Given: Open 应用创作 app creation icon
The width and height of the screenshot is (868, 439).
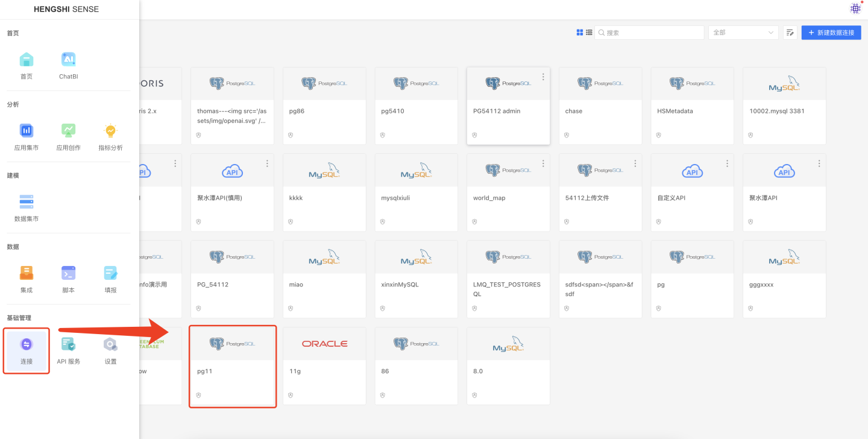Looking at the screenshot, I should (x=68, y=131).
